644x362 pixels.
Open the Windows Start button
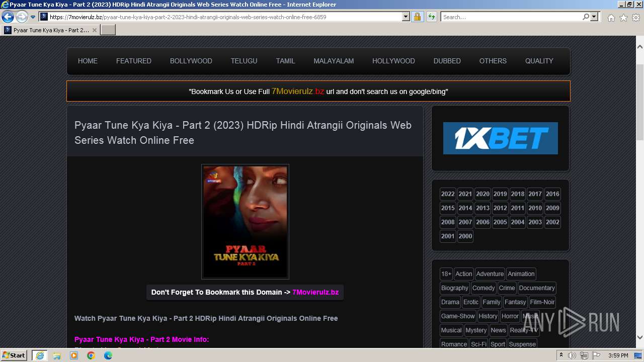click(14, 355)
